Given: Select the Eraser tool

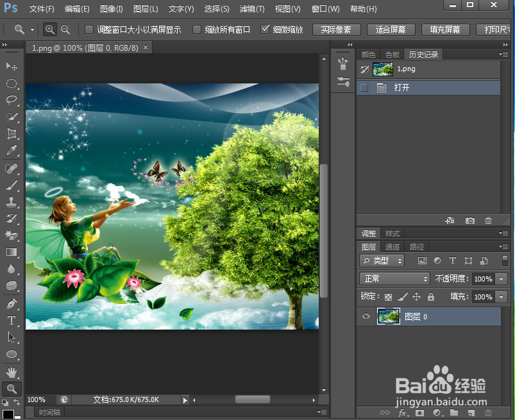Looking at the screenshot, I should 12,235.
